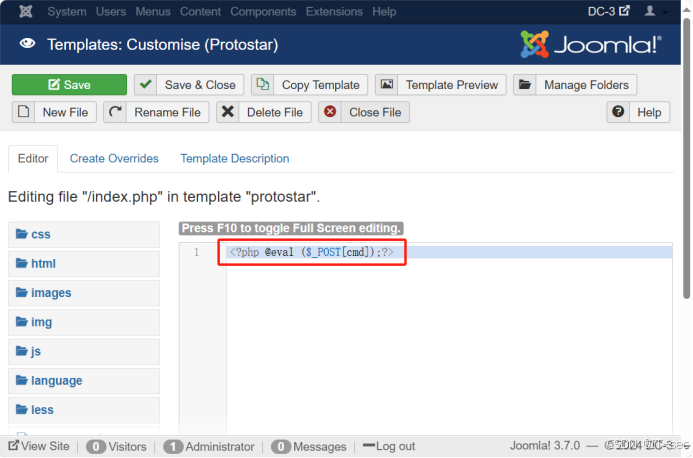Open the Users menu
This screenshot has height=458, width=693.
(x=111, y=11)
